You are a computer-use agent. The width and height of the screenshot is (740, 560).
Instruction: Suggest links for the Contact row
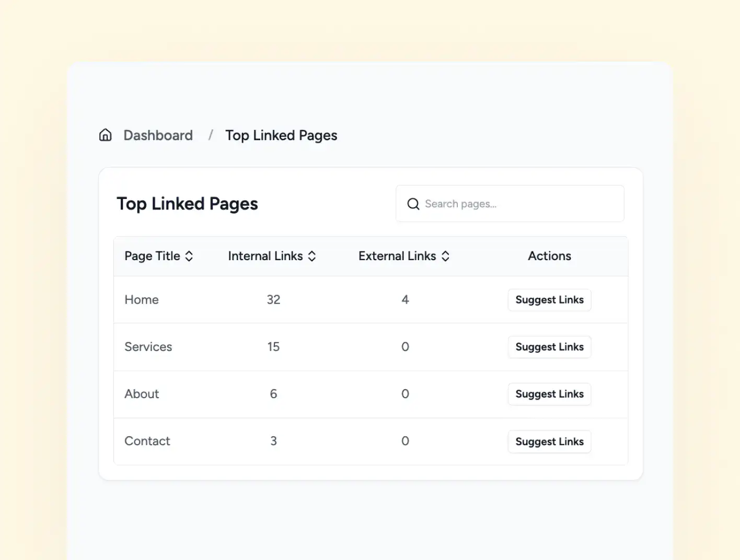tap(549, 441)
